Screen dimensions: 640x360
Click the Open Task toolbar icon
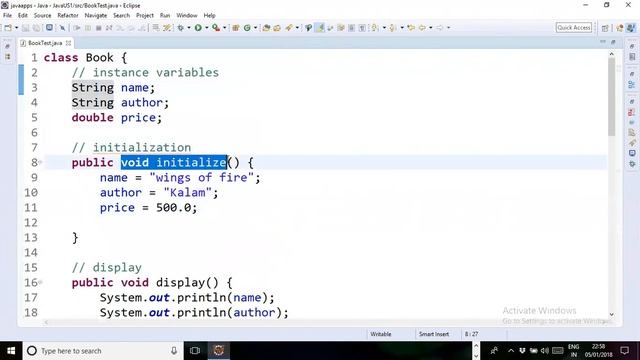pyautogui.click(x=277, y=28)
